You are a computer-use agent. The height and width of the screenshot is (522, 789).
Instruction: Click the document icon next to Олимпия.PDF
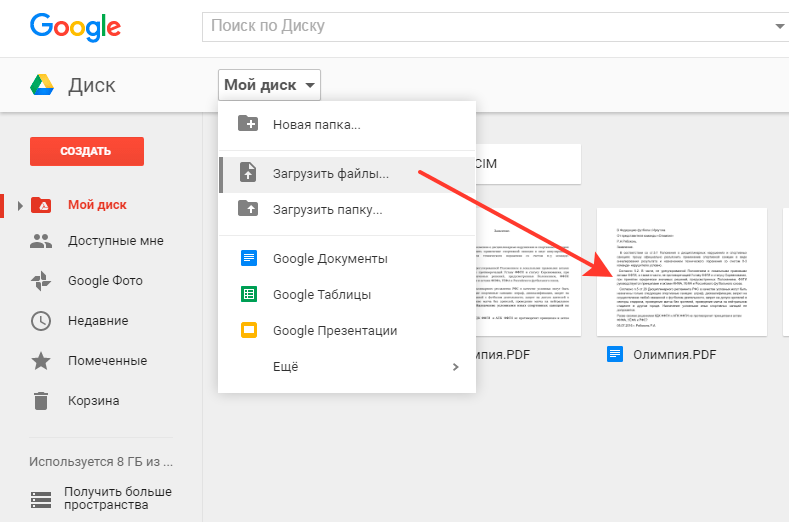tap(615, 354)
